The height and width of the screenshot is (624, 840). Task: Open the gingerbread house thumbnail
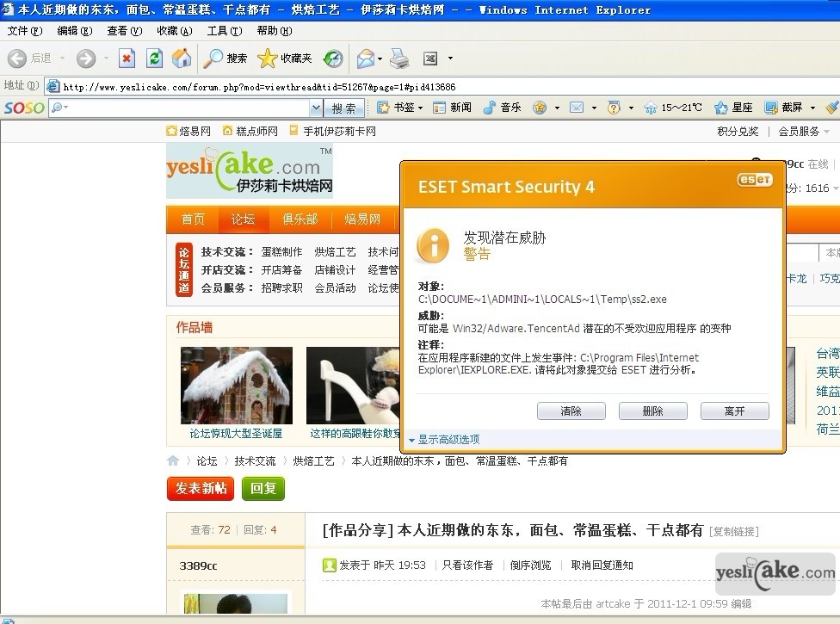coord(236,385)
